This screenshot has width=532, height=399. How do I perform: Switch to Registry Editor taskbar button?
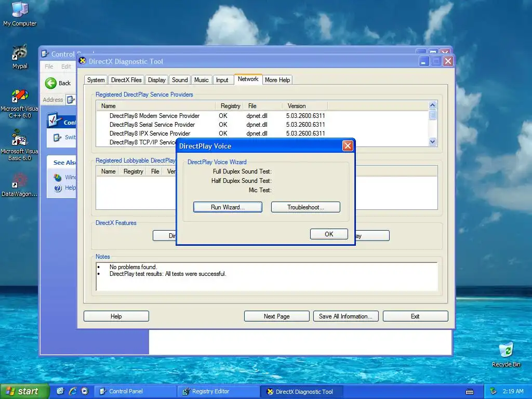[219, 391]
